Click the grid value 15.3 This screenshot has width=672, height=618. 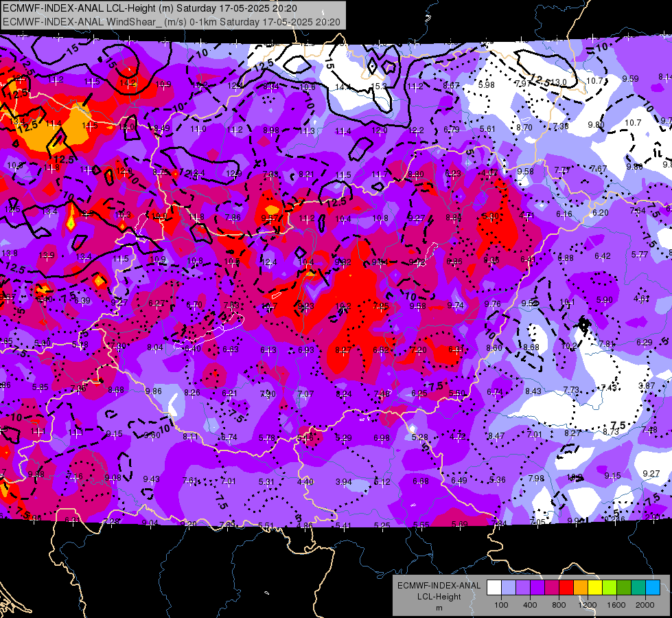(378, 87)
